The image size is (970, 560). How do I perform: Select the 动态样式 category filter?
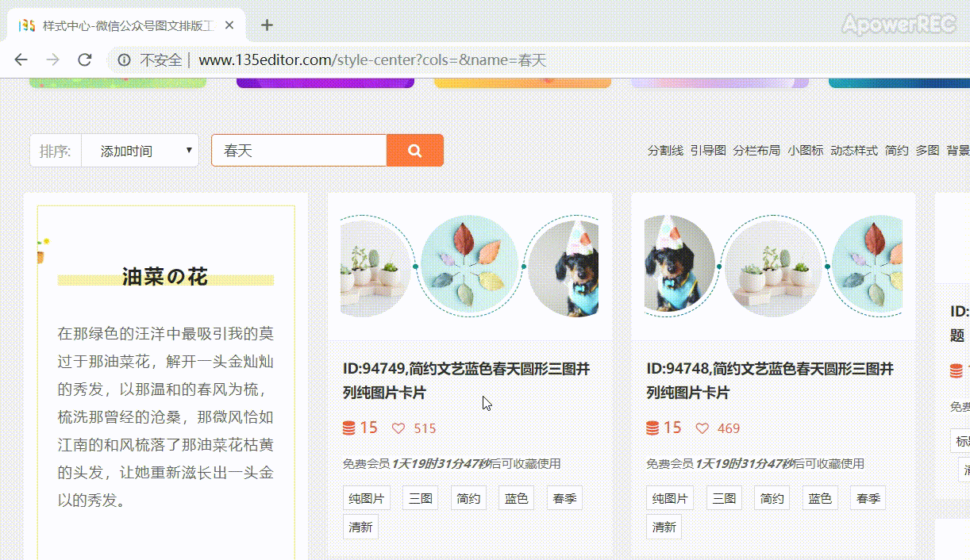pyautogui.click(x=853, y=150)
